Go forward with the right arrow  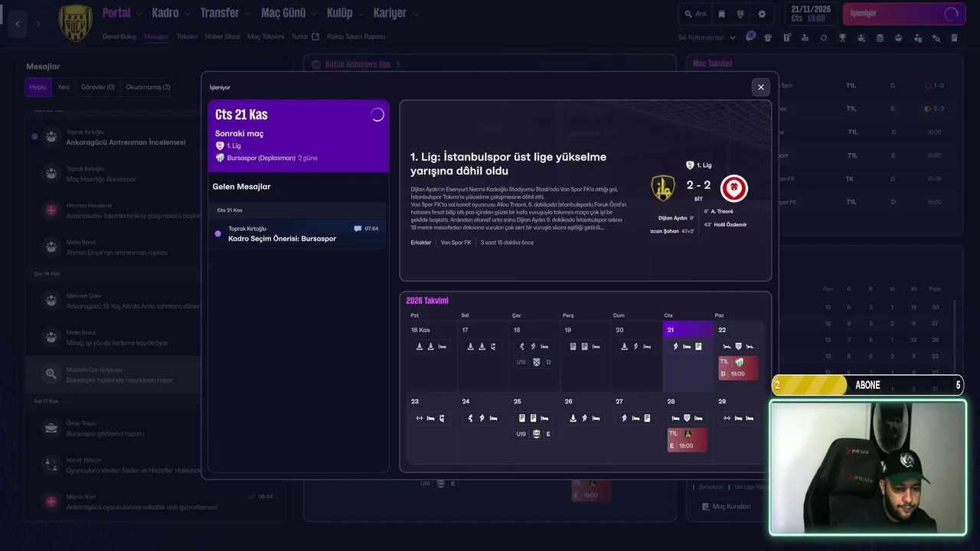click(x=38, y=24)
